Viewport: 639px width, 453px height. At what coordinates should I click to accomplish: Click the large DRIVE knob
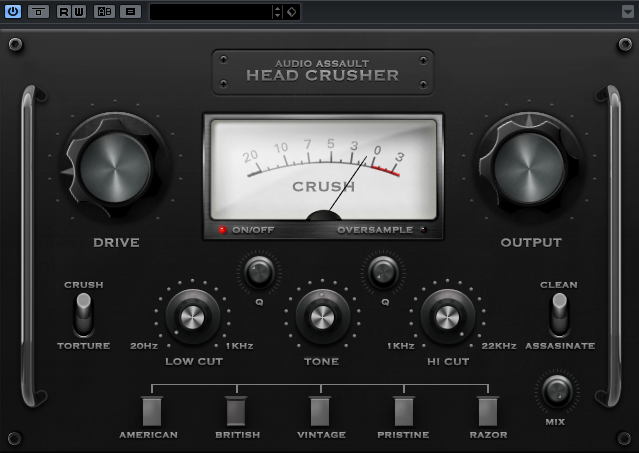coord(115,167)
